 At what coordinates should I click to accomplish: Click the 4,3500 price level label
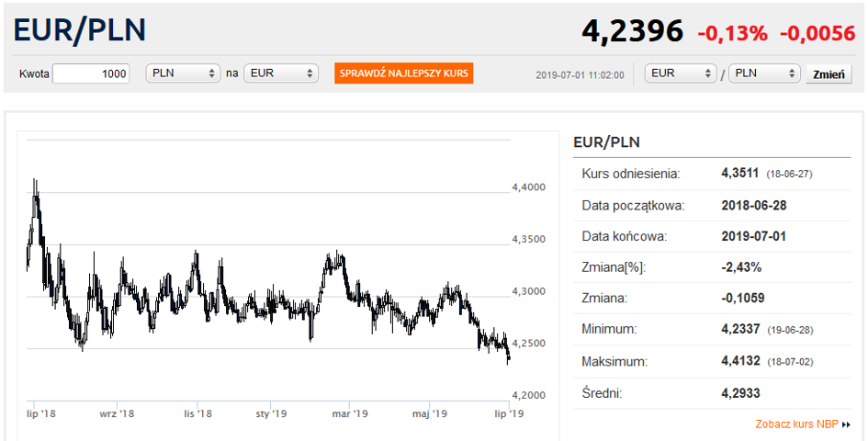529,240
